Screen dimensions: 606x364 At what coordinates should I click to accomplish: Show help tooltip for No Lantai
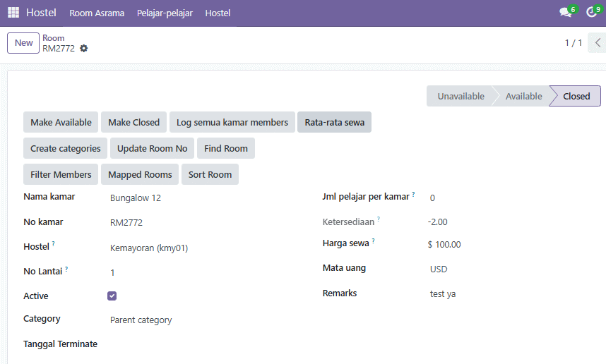(x=66, y=269)
